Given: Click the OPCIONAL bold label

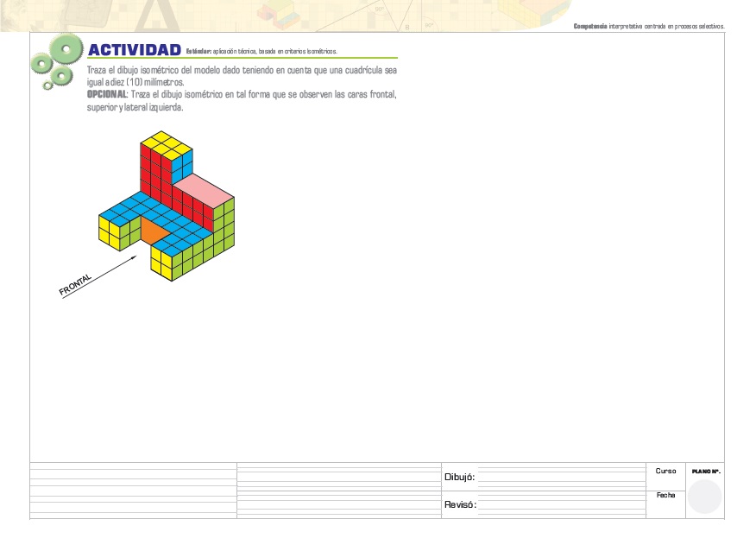Looking at the screenshot, I should pos(107,93).
